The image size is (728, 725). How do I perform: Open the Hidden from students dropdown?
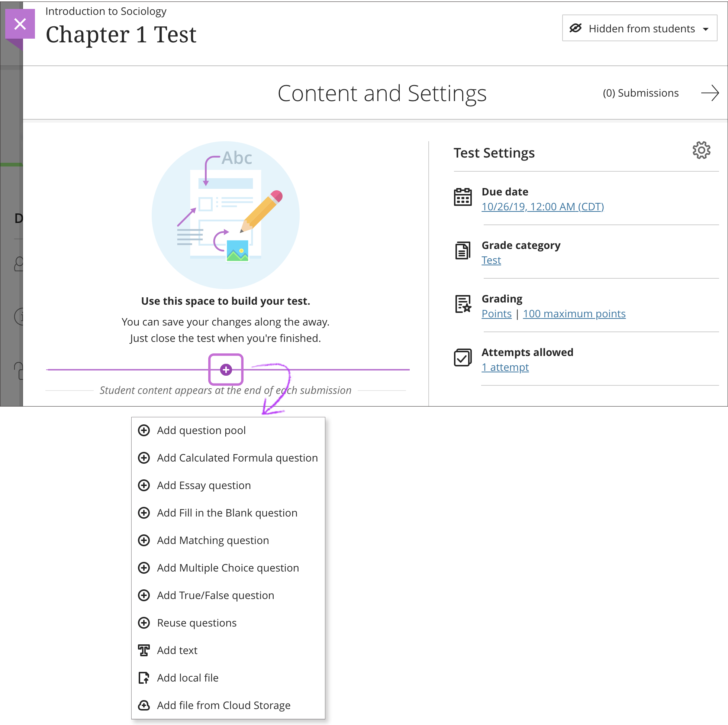pos(640,28)
